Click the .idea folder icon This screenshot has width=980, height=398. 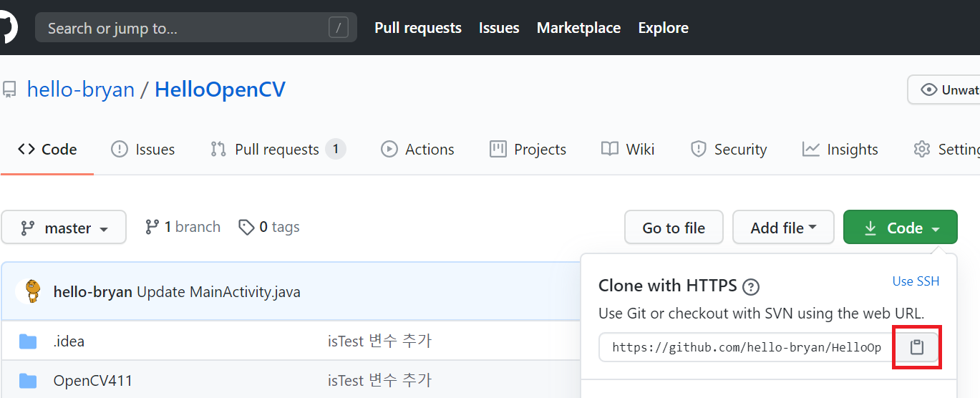click(28, 341)
